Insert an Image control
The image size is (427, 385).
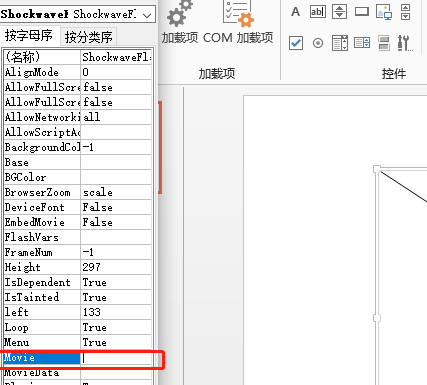(x=384, y=12)
